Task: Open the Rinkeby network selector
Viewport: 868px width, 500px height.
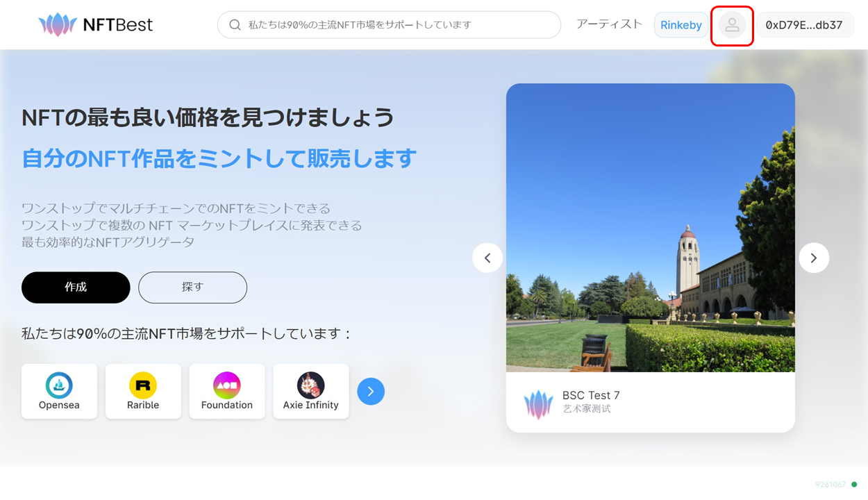Action: click(681, 25)
